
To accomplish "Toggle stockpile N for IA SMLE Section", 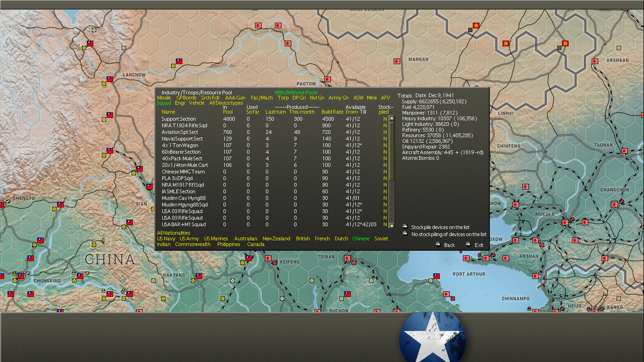I will pyautogui.click(x=385, y=192).
